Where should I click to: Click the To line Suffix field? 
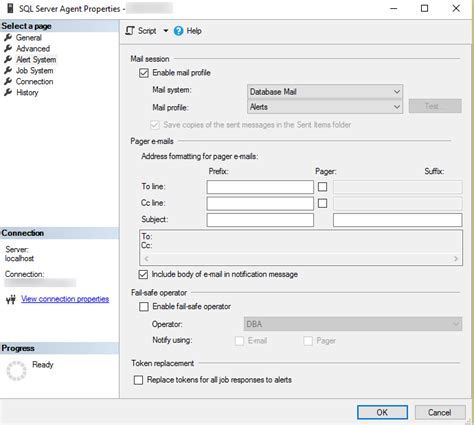397,187
